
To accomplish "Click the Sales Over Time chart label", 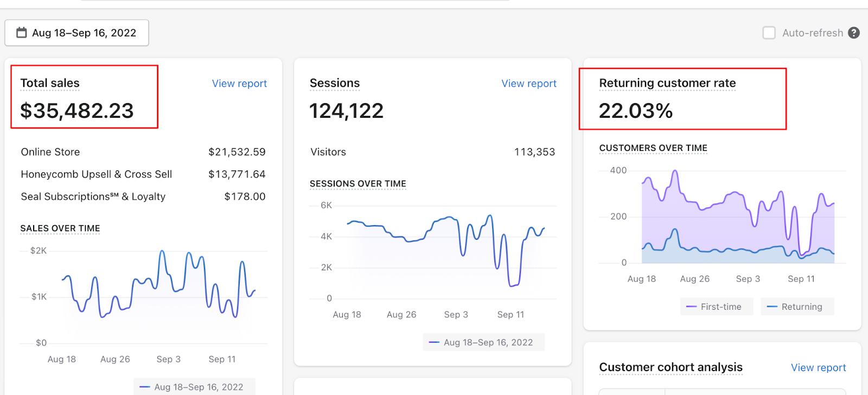I will pos(60,228).
